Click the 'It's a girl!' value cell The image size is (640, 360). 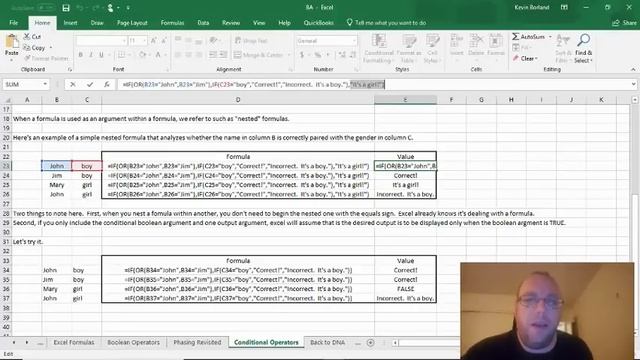click(x=405, y=185)
